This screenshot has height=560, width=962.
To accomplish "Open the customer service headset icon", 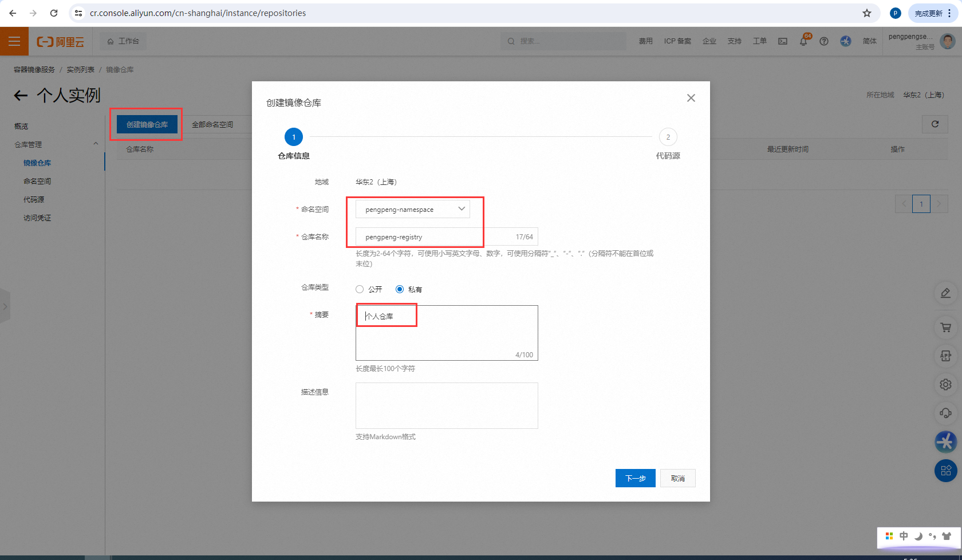I will 946,413.
